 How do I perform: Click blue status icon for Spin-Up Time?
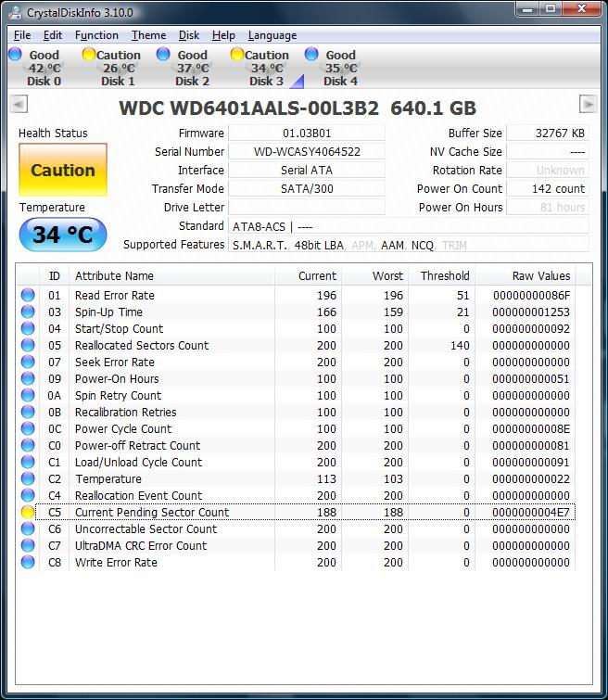28,312
